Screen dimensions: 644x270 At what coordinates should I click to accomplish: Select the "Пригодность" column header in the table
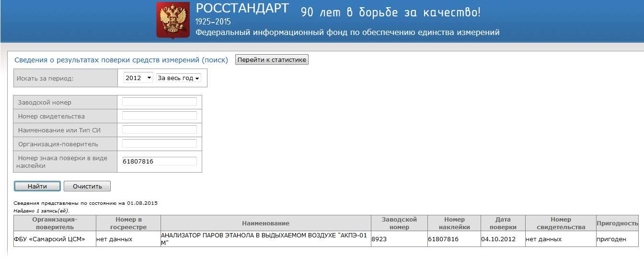[x=617, y=223]
